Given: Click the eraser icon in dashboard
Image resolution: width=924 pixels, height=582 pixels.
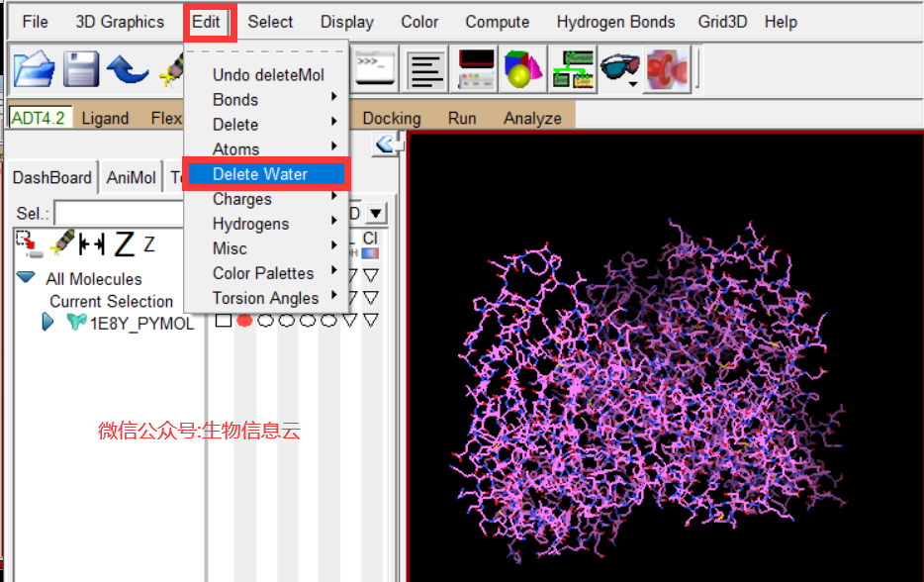Looking at the screenshot, I should click(x=62, y=242).
